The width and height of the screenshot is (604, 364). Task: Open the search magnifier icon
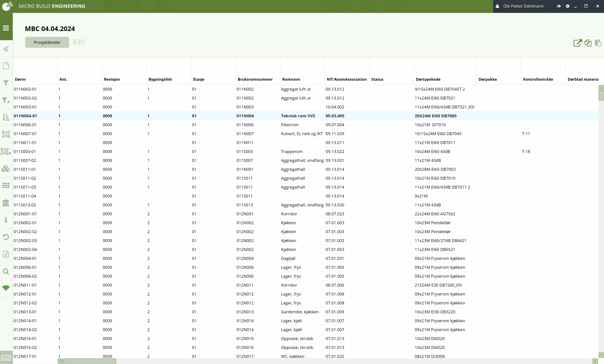(6, 271)
